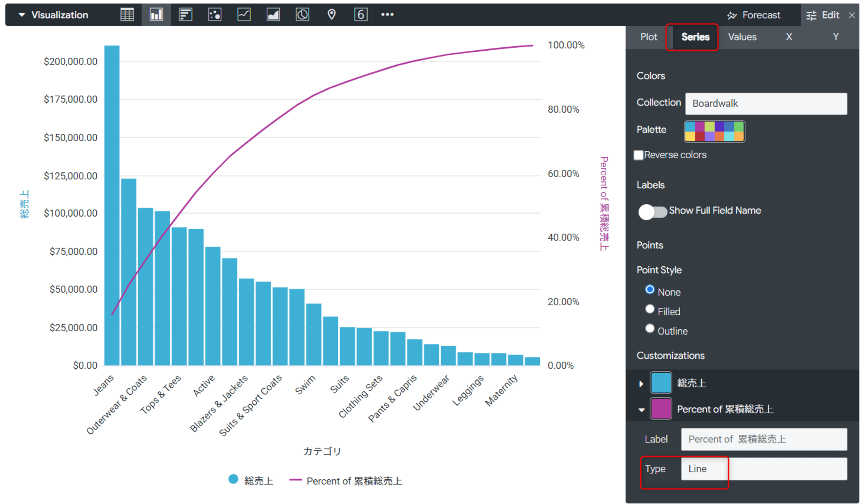Open more visualization types ellipsis

(x=387, y=15)
